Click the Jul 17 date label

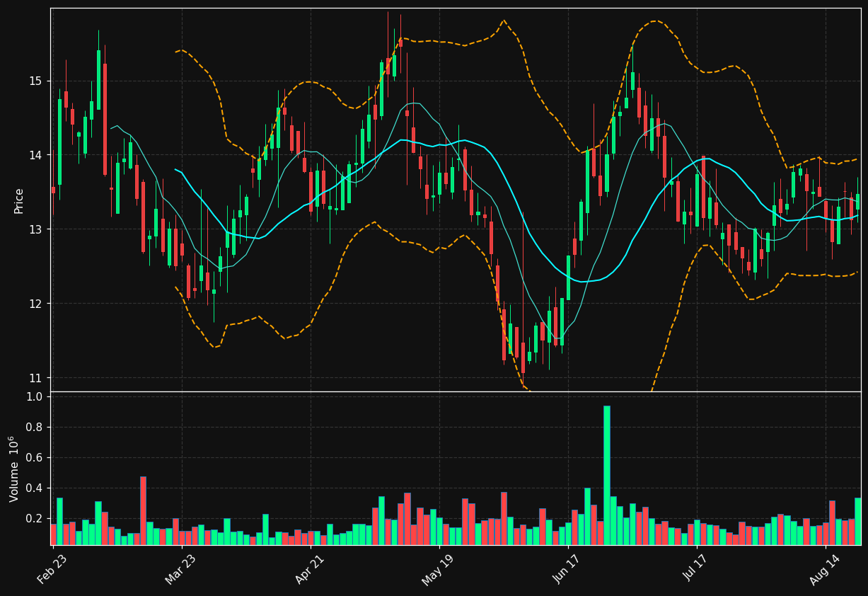click(696, 568)
